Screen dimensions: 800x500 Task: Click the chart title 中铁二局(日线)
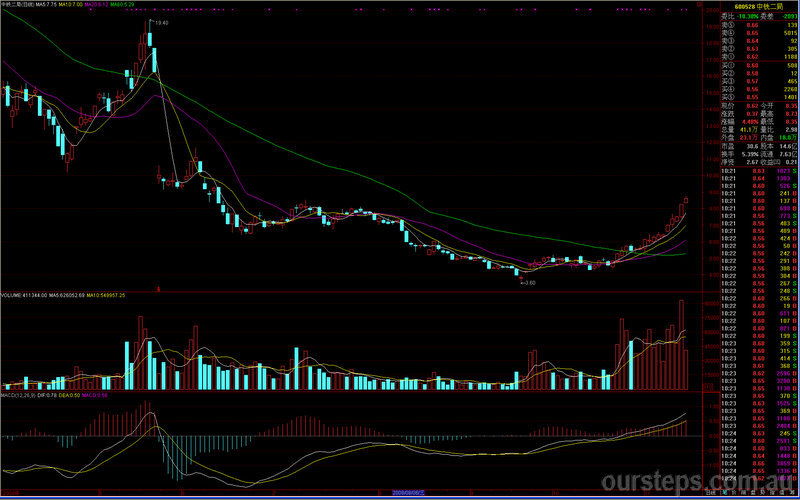pos(18,5)
